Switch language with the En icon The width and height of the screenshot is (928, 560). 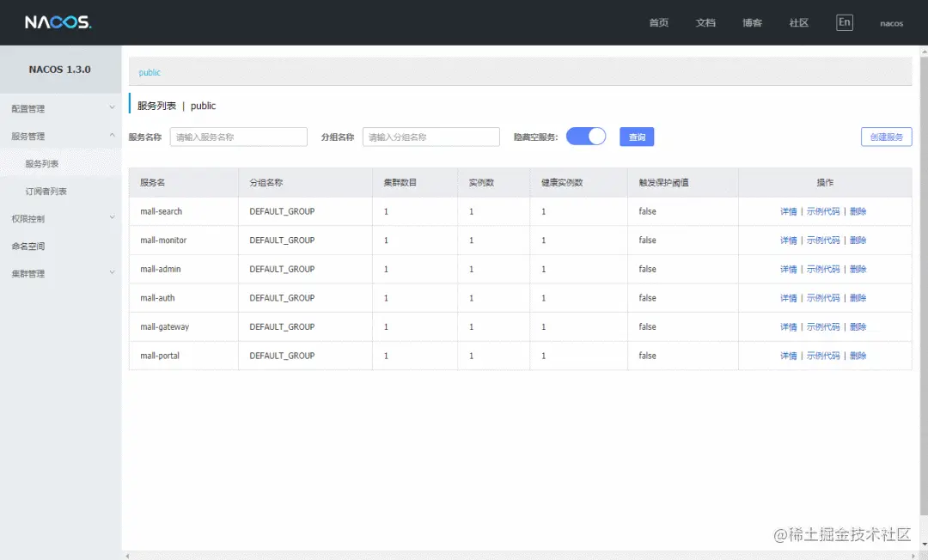(844, 22)
